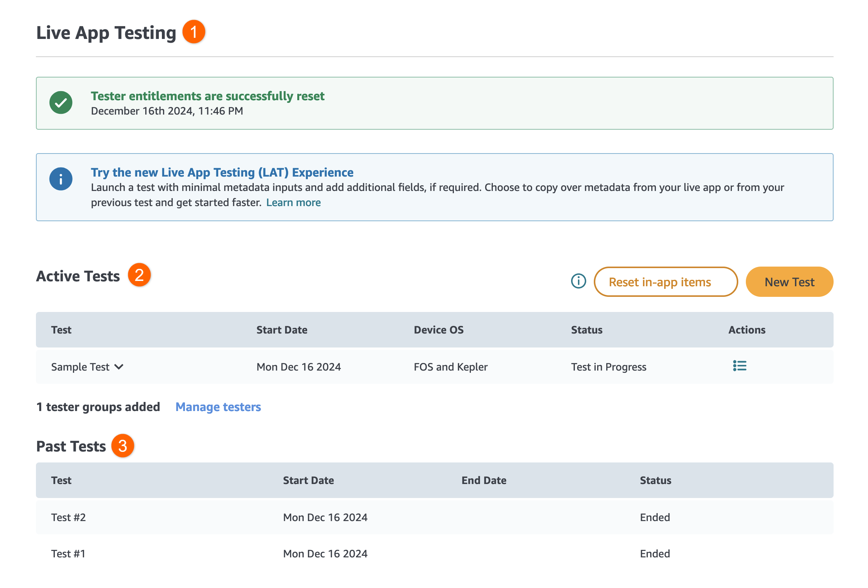868x588 pixels.
Task: Select the Test #1 past test row
Action: (68, 554)
